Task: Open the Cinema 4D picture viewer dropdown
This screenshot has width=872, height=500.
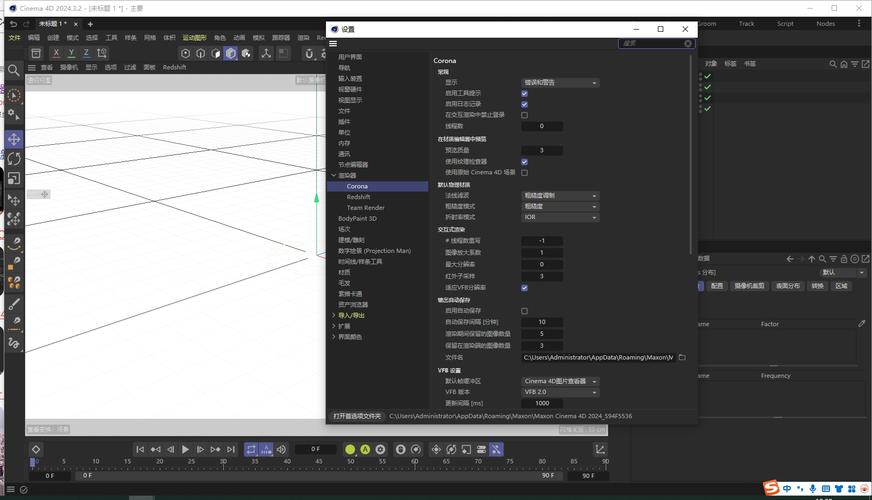Action: click(560, 381)
